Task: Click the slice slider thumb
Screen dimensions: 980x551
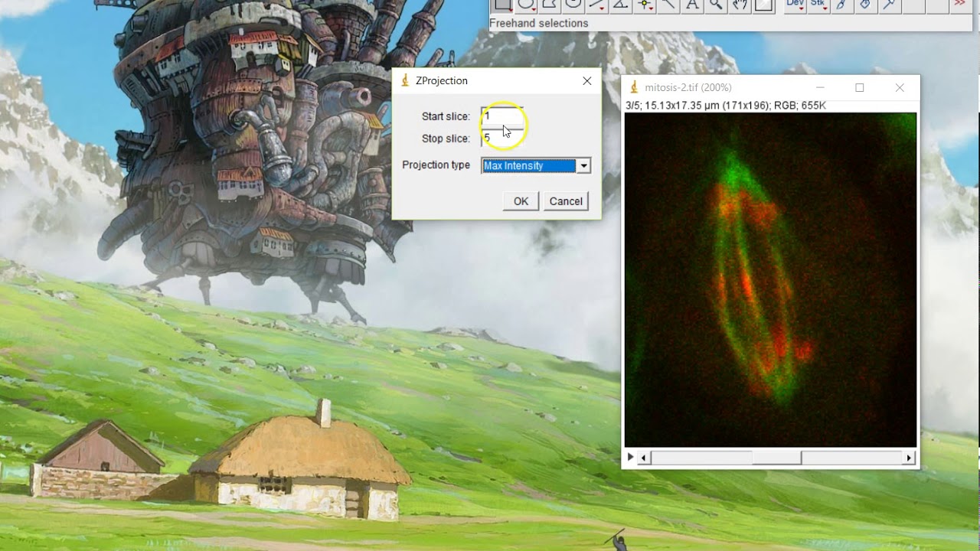Action: 776,458
